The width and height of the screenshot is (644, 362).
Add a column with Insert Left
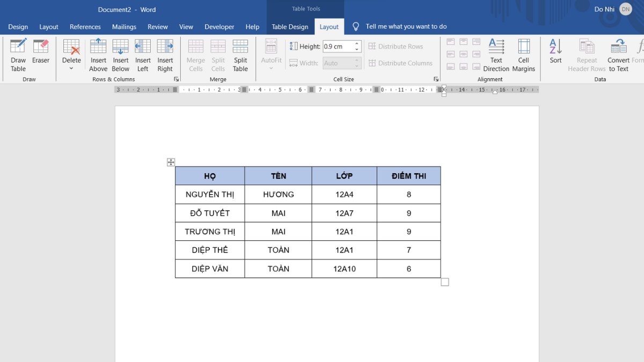coord(143,55)
